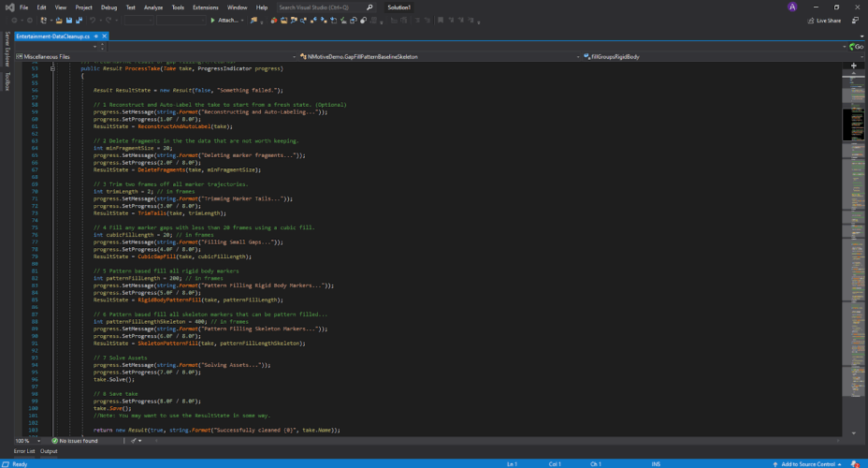Click the status bar Ready window icon
The image size is (868, 468).
(6, 464)
